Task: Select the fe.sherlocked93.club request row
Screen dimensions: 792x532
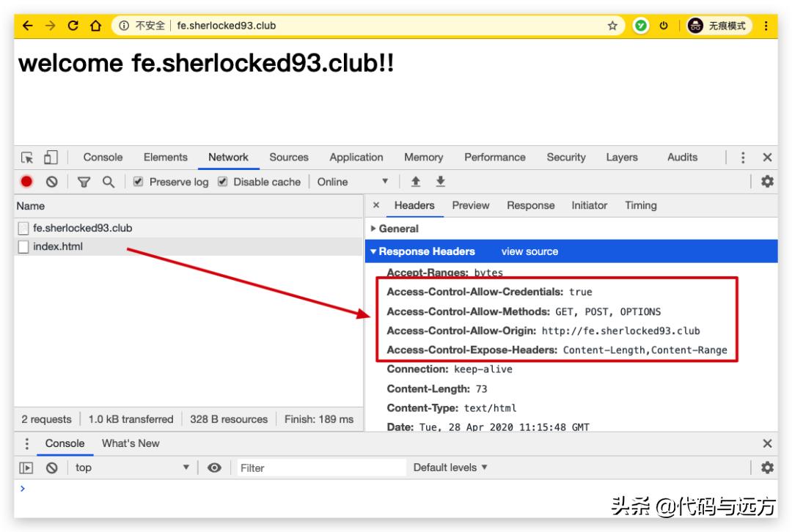Action: 189,228
